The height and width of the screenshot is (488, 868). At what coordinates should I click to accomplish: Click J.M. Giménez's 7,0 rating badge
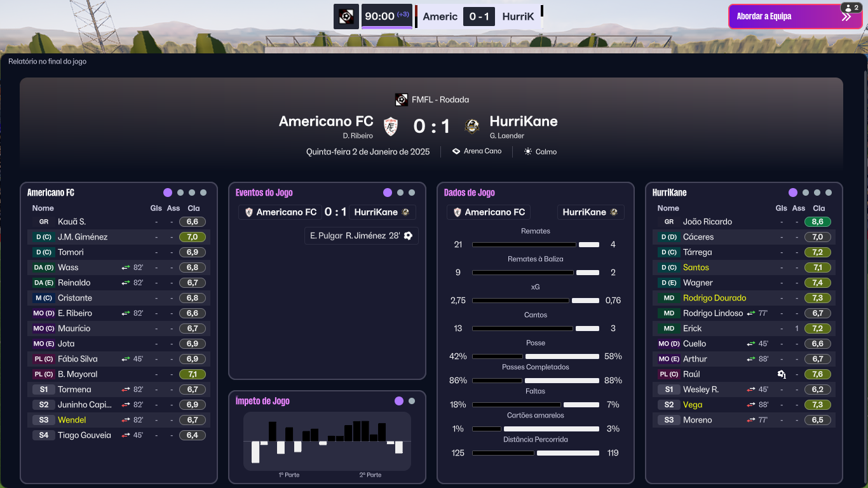point(192,237)
